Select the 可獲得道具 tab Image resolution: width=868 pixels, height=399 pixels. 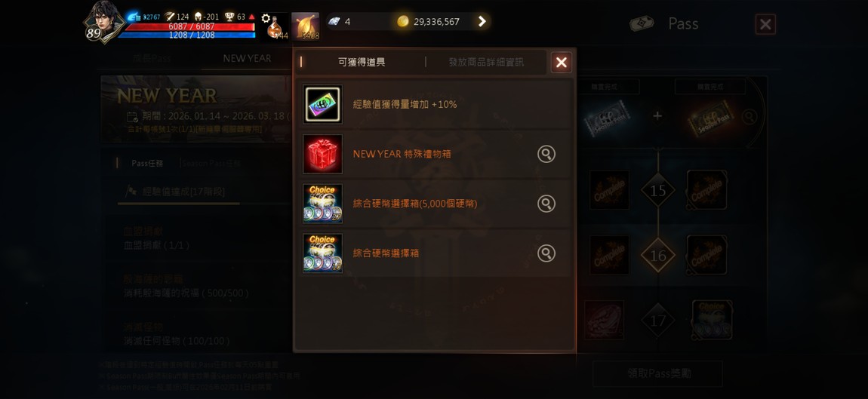[362, 62]
